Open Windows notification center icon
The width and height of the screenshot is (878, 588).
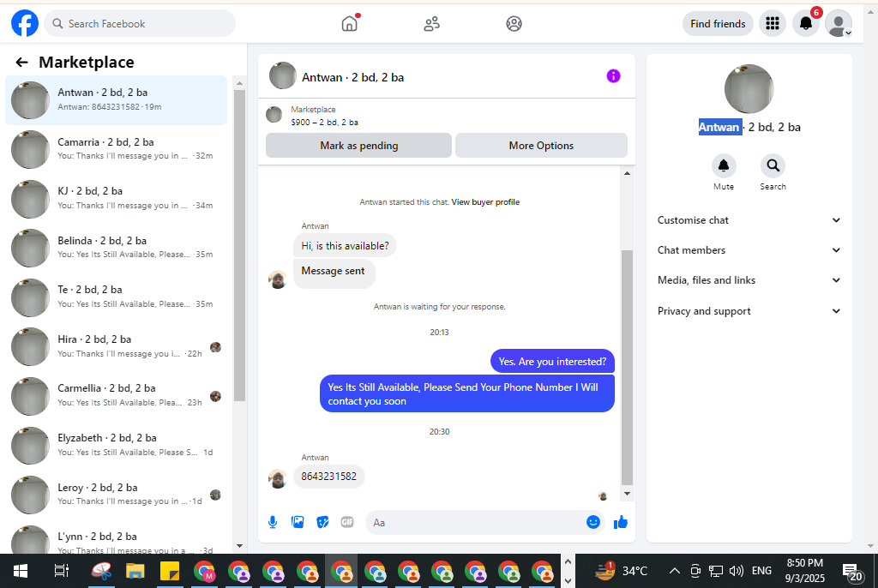pyautogui.click(x=852, y=572)
